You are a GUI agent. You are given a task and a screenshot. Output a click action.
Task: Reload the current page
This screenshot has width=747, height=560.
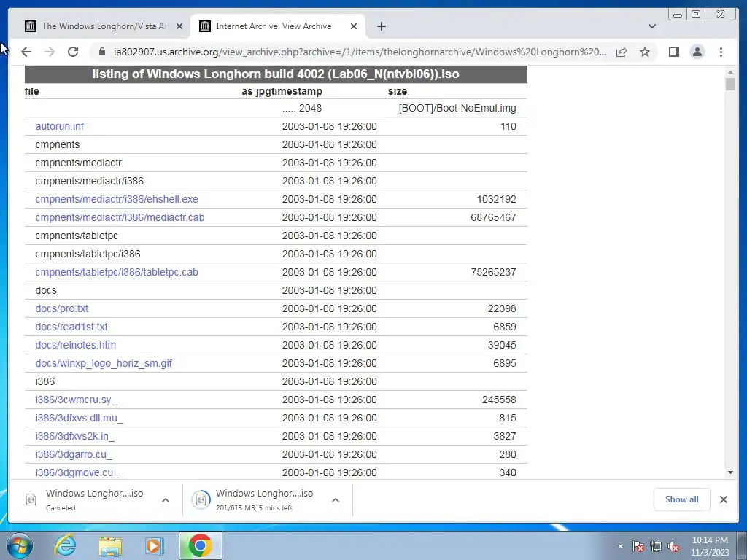73,52
